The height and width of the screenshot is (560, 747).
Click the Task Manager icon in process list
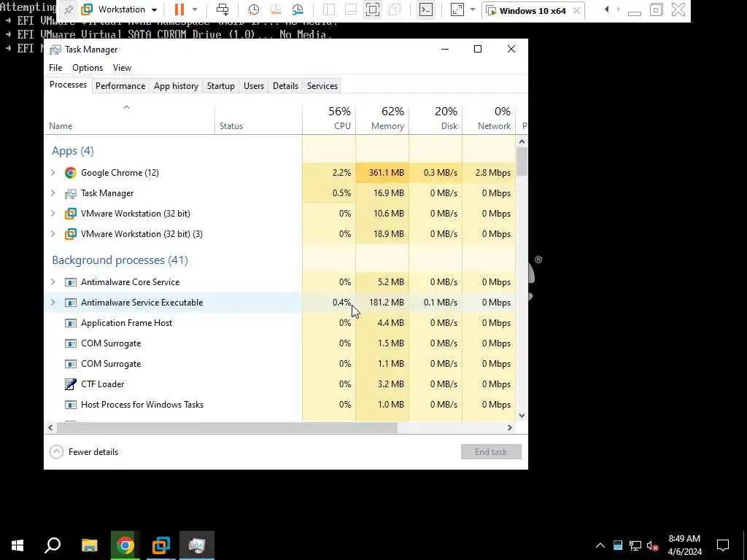pyautogui.click(x=71, y=193)
